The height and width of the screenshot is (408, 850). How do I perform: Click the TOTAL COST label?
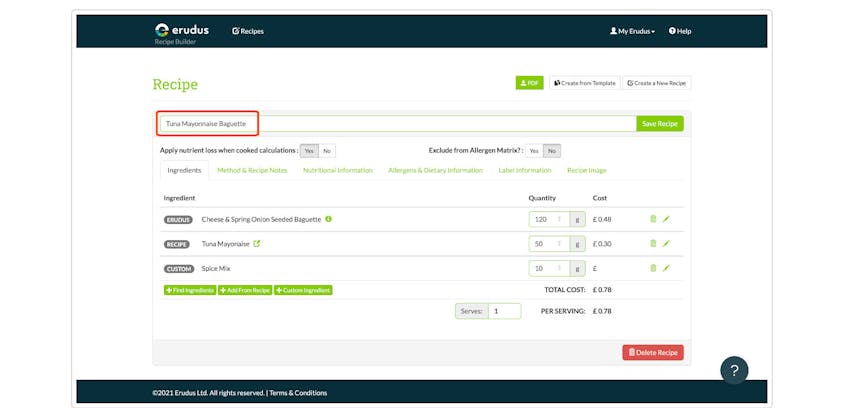pos(565,290)
